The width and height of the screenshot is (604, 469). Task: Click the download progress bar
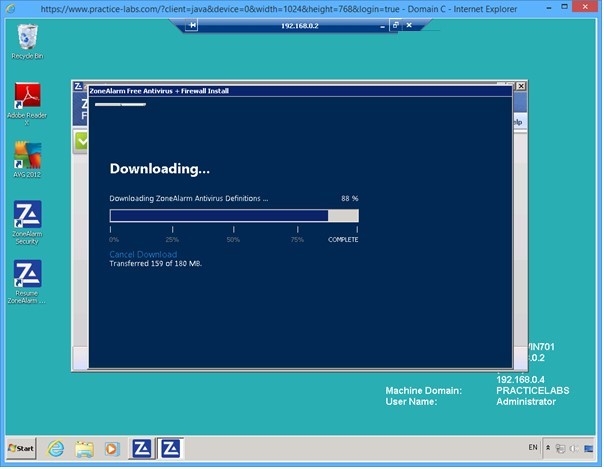click(234, 216)
